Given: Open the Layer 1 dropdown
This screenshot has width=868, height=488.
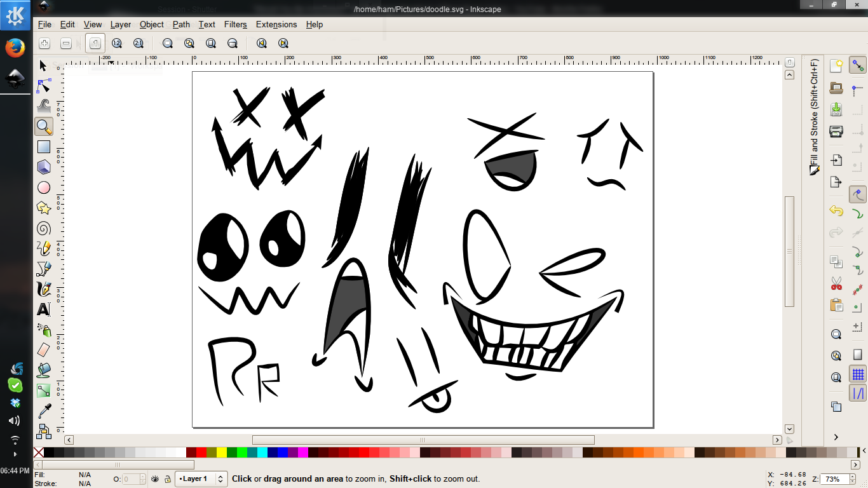Looking at the screenshot, I should (x=201, y=478).
